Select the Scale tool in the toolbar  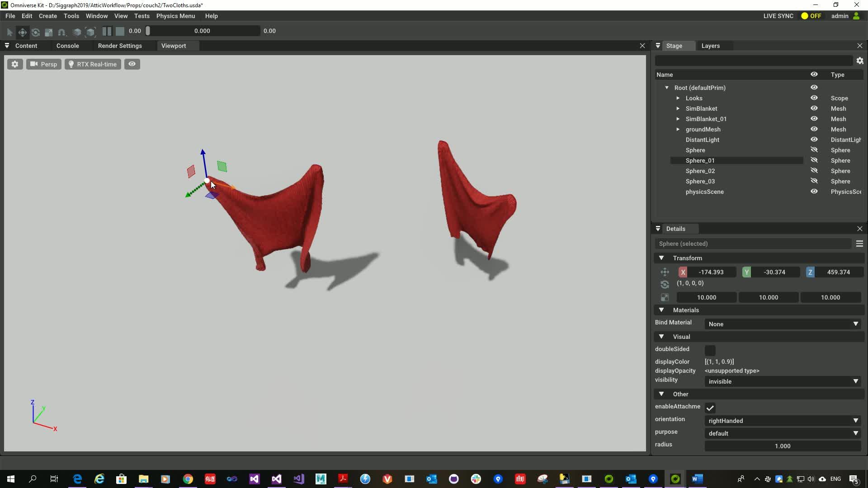[x=48, y=31]
